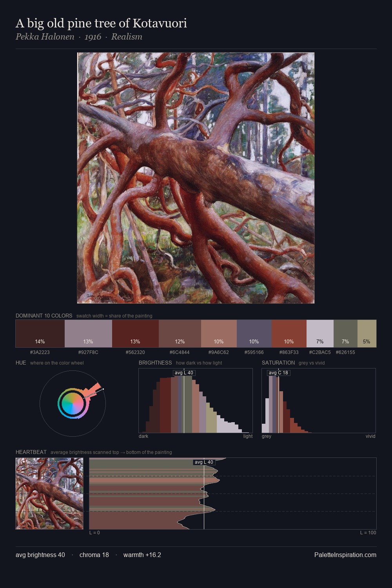
Task: Click the 'grey vs vivid' caption
Action: click(x=312, y=363)
